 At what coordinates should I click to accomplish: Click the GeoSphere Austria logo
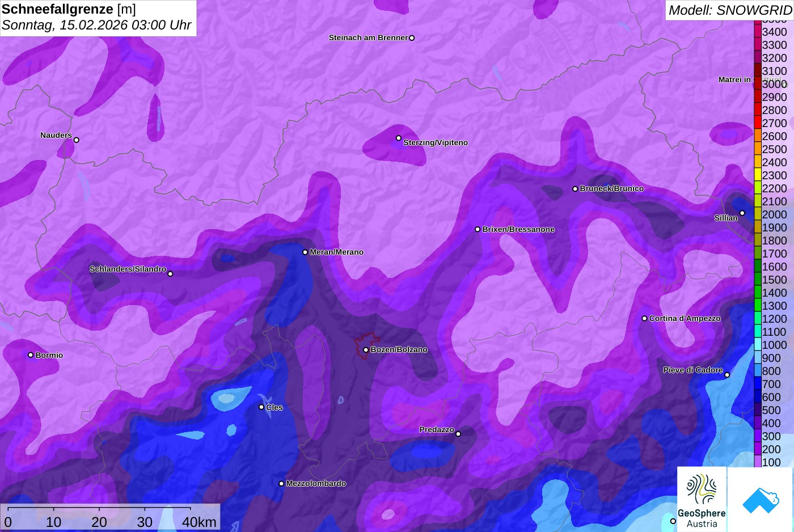click(x=702, y=500)
